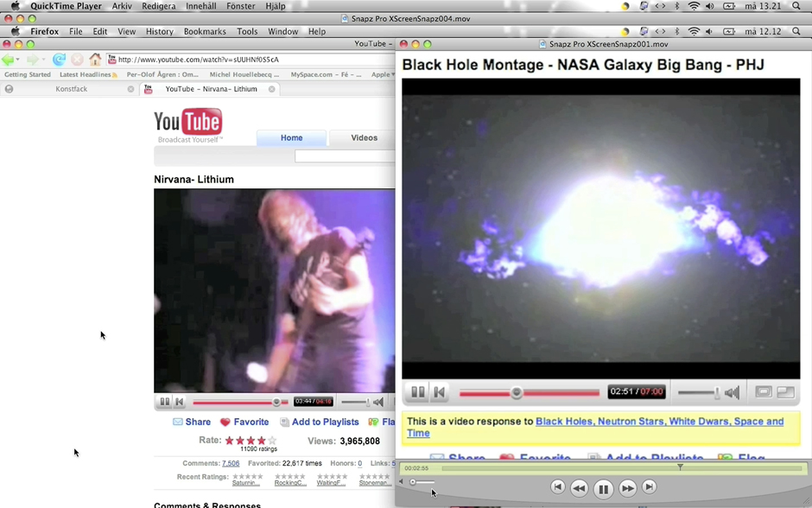Screen dimensions: 812x508
Task: Open Michel Houellebecq bookmark
Action: 244,74
